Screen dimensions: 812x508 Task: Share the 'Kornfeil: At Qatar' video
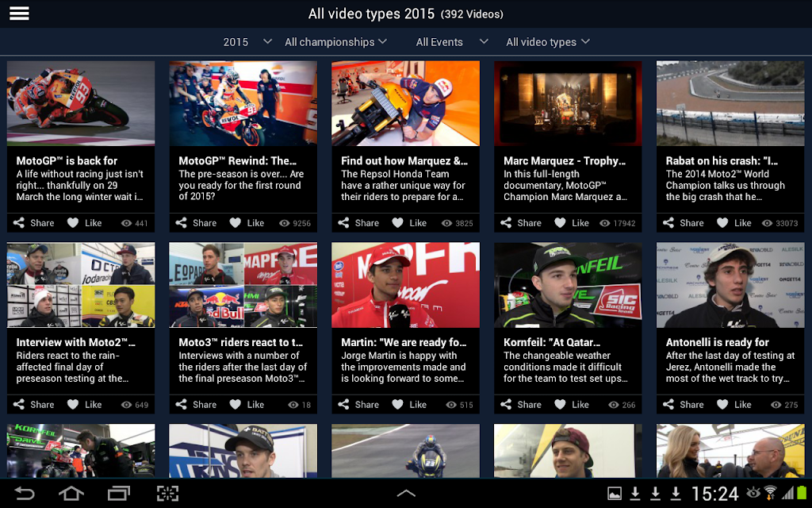click(521, 404)
